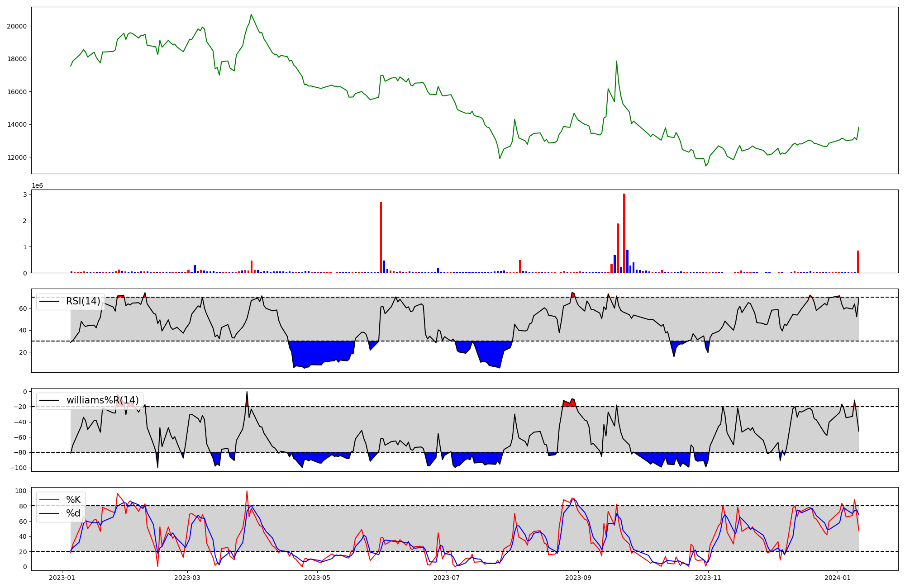Click the %d legend label

tap(73, 513)
